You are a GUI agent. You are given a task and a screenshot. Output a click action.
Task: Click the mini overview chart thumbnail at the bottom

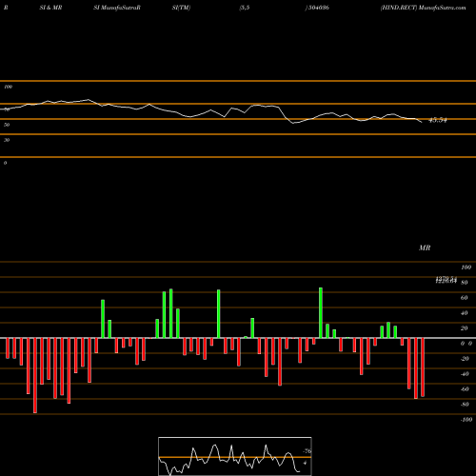coord(235,456)
